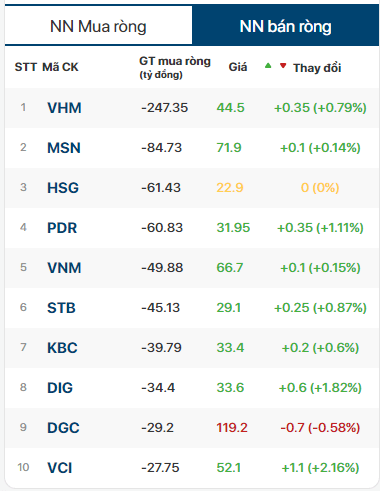Viewport: 380px width, 491px height.
Task: Open the STB stock code
Action: click(61, 308)
